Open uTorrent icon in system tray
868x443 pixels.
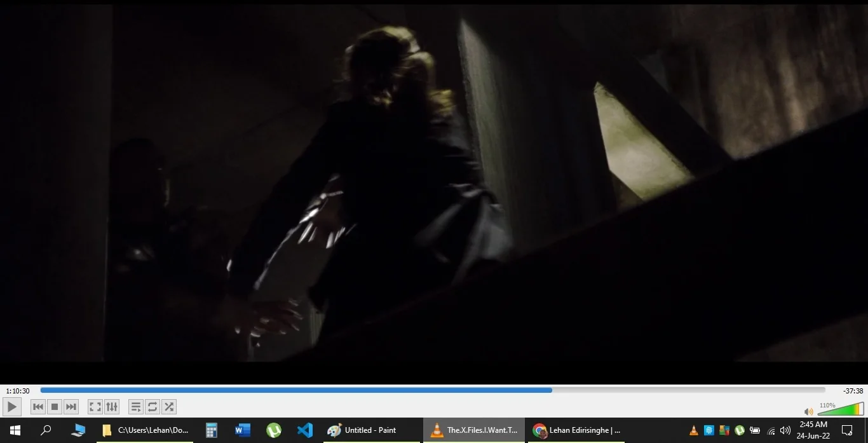[x=740, y=430]
